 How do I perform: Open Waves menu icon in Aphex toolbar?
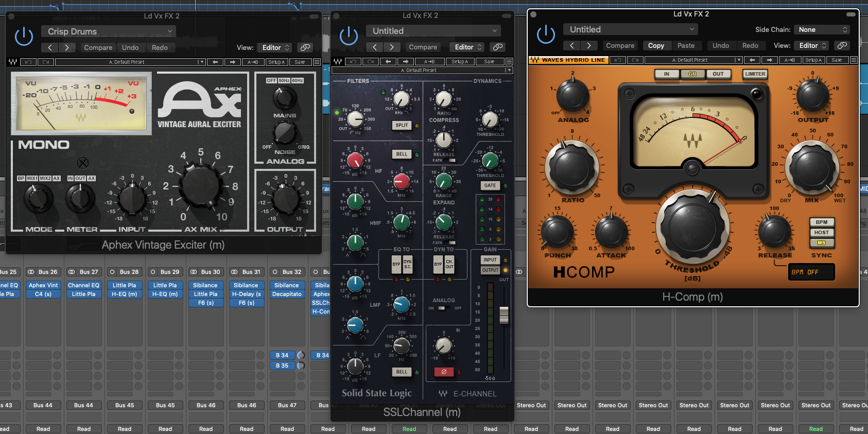[317, 62]
